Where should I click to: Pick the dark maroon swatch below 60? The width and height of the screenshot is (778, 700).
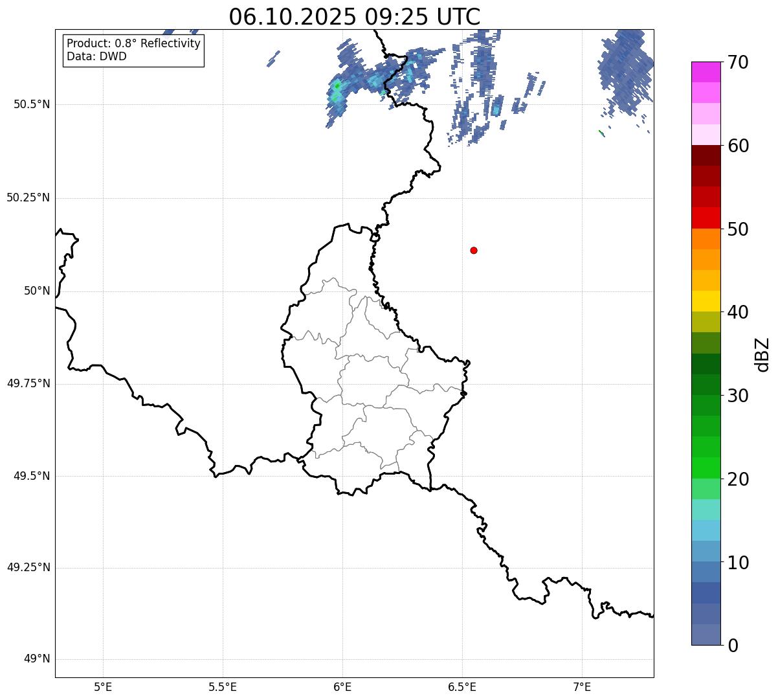706,155
